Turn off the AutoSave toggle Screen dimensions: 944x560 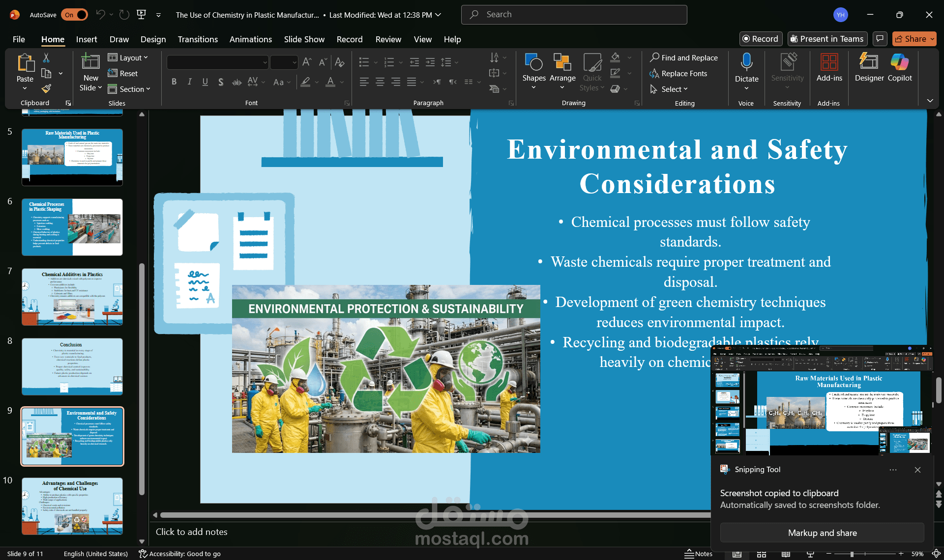pos(75,15)
